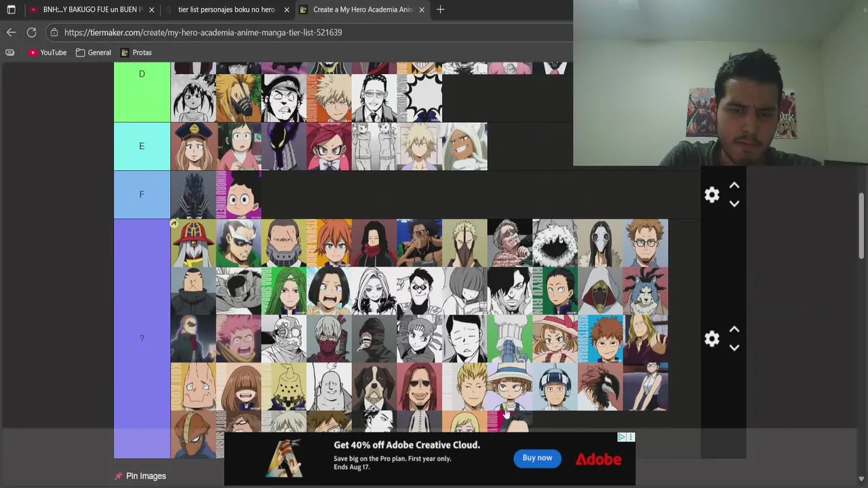The height and width of the screenshot is (488, 868).
Task: Go back with the browser back arrow
Action: click(x=11, y=32)
